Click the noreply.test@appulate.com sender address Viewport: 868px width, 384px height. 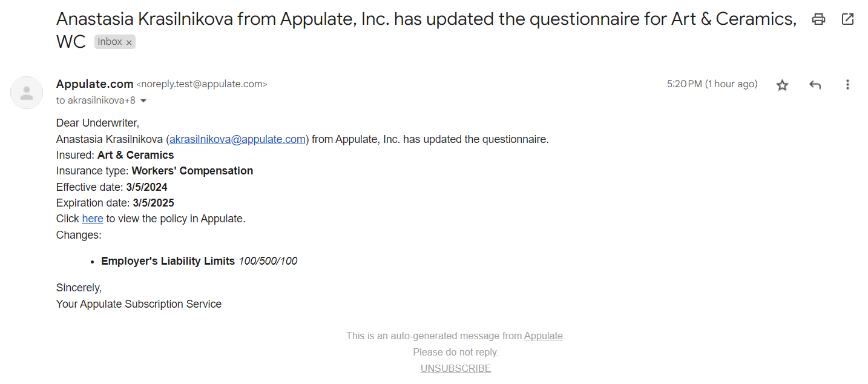coord(202,84)
